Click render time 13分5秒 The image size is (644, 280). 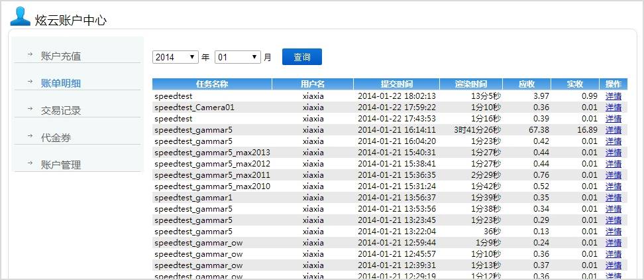point(486,96)
